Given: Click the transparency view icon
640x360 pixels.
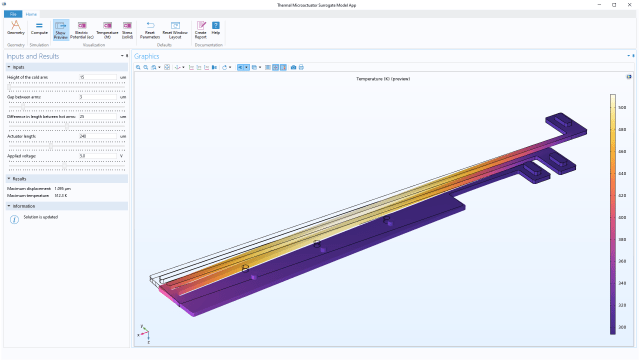Looking at the screenshot, I should coord(254,67).
